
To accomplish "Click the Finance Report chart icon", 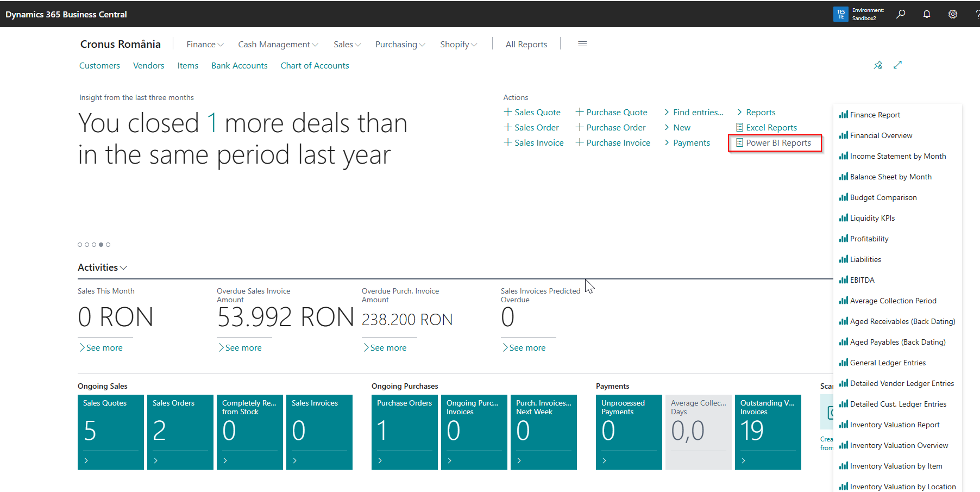I will pyautogui.click(x=844, y=115).
